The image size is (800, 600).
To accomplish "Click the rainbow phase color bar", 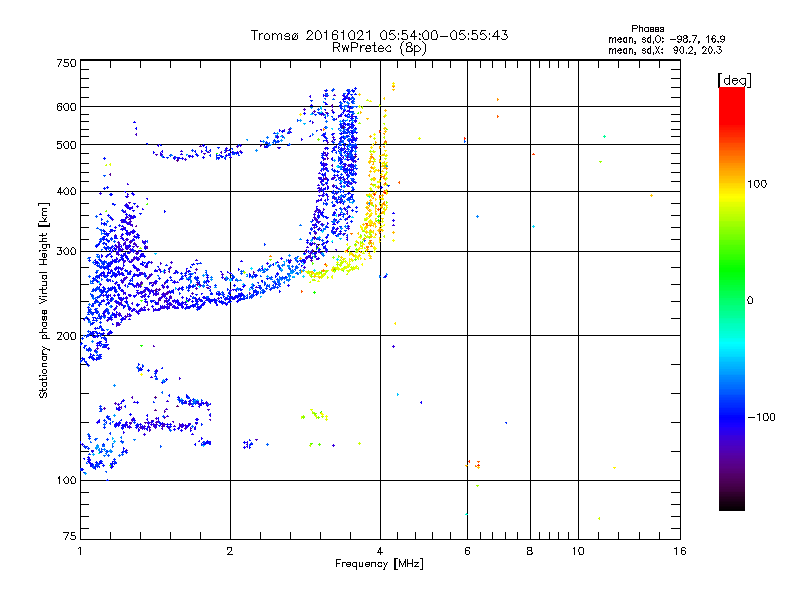I will tap(732, 298).
